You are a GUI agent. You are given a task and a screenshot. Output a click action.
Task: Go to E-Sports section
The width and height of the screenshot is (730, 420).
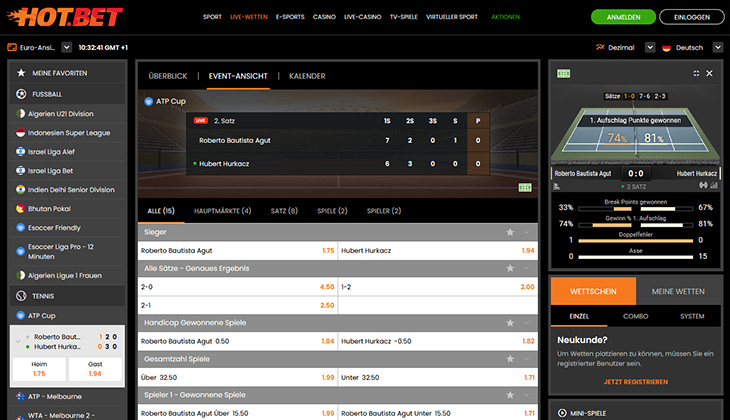(290, 17)
